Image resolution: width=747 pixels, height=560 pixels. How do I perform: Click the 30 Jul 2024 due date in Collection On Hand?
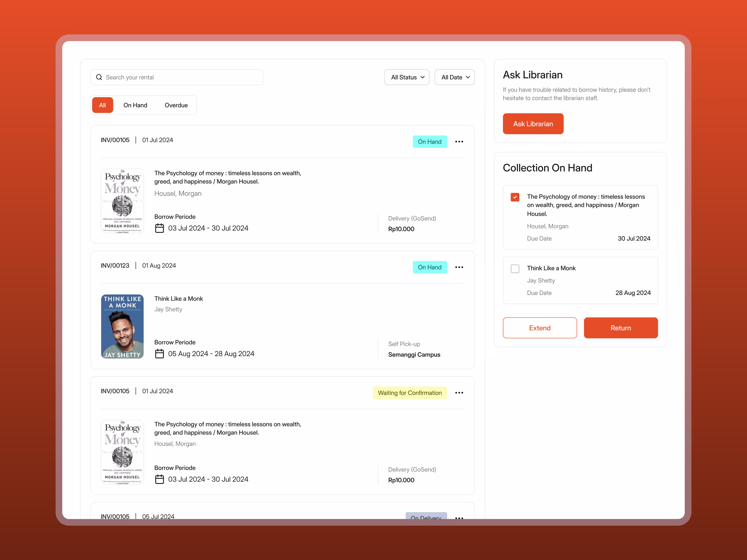[x=634, y=239]
